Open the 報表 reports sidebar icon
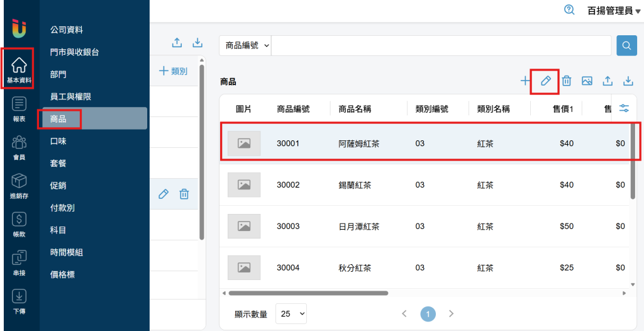This screenshot has width=644, height=331. click(x=19, y=108)
